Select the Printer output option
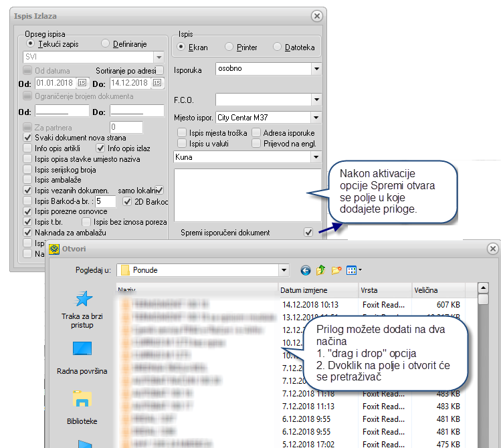Viewport: 501px width, 448px height. [x=229, y=47]
